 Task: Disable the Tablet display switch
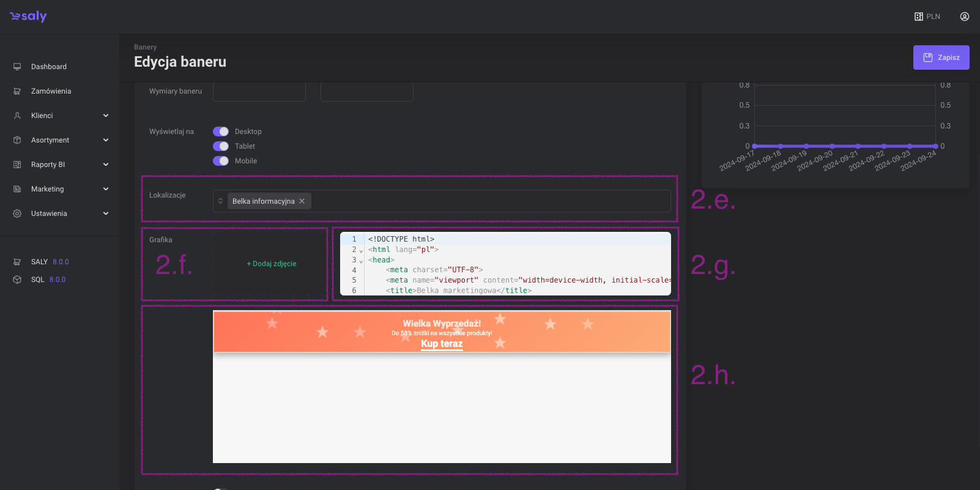221,146
